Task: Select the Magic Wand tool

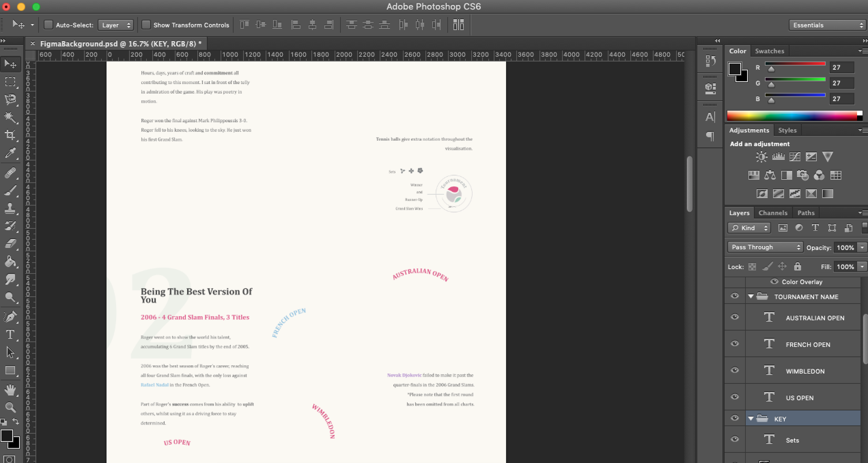Action: click(x=10, y=117)
